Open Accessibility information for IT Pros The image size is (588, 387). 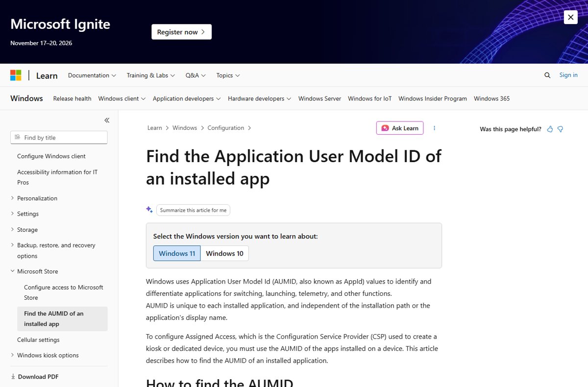coord(57,177)
